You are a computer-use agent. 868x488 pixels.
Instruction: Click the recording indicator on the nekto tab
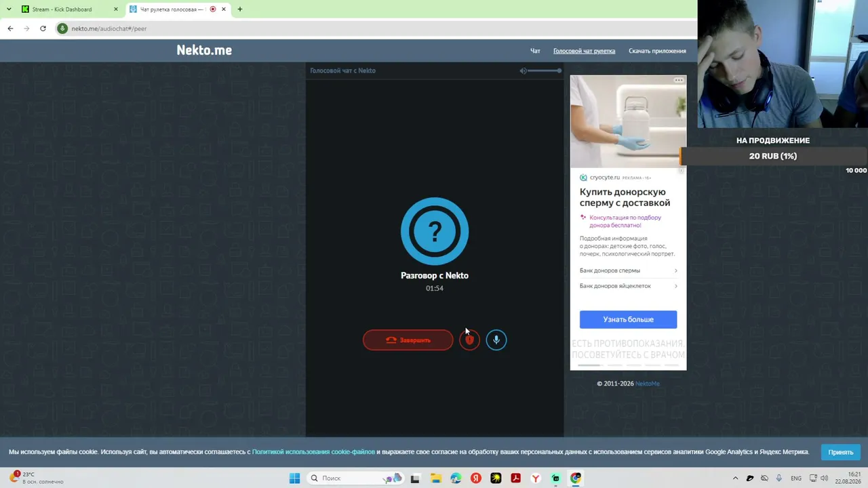click(213, 9)
